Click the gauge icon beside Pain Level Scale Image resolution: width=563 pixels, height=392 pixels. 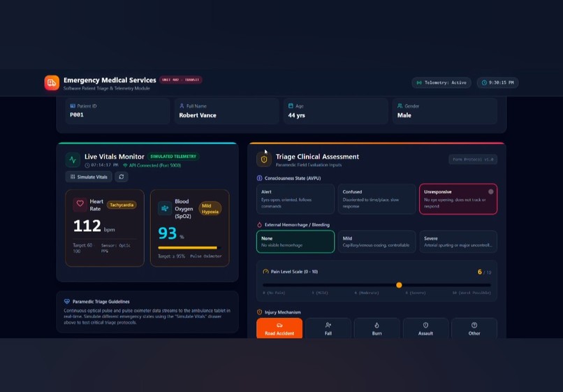click(x=265, y=272)
